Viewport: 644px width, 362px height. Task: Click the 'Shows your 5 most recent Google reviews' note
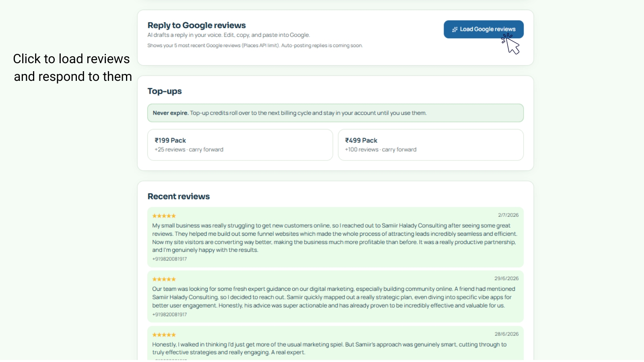click(255, 45)
